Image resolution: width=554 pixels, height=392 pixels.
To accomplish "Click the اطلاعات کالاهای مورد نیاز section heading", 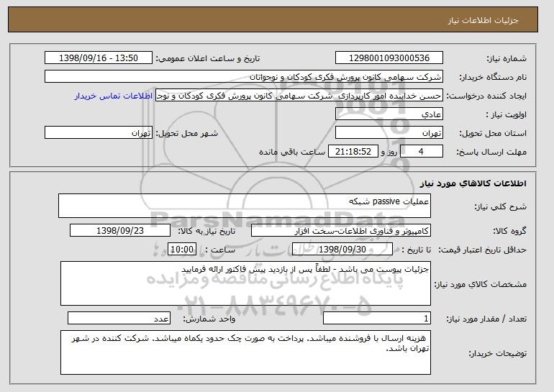I will point(473,183).
